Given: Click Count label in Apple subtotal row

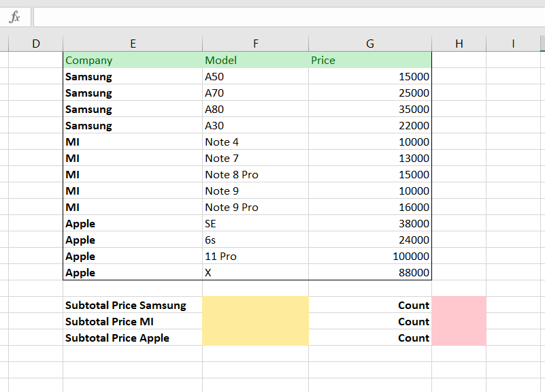Looking at the screenshot, I should (414, 338).
